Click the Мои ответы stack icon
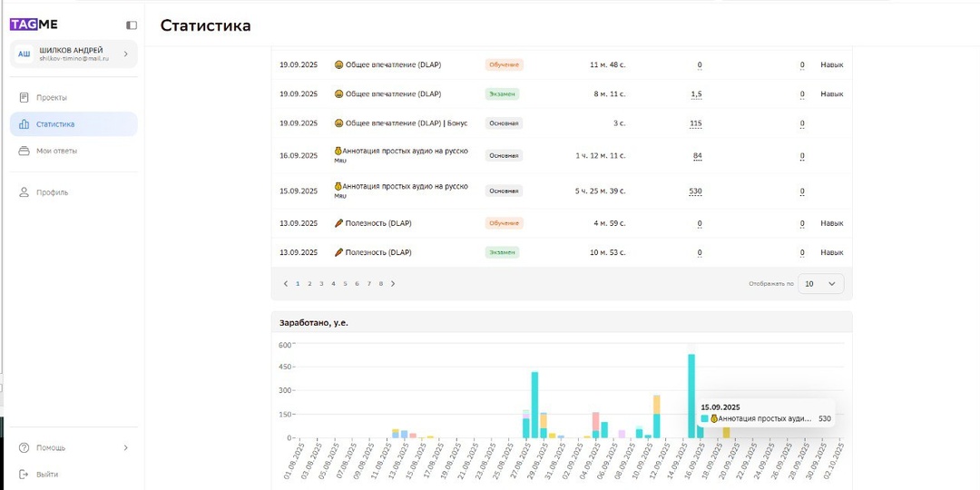980x490 pixels. coord(24,151)
